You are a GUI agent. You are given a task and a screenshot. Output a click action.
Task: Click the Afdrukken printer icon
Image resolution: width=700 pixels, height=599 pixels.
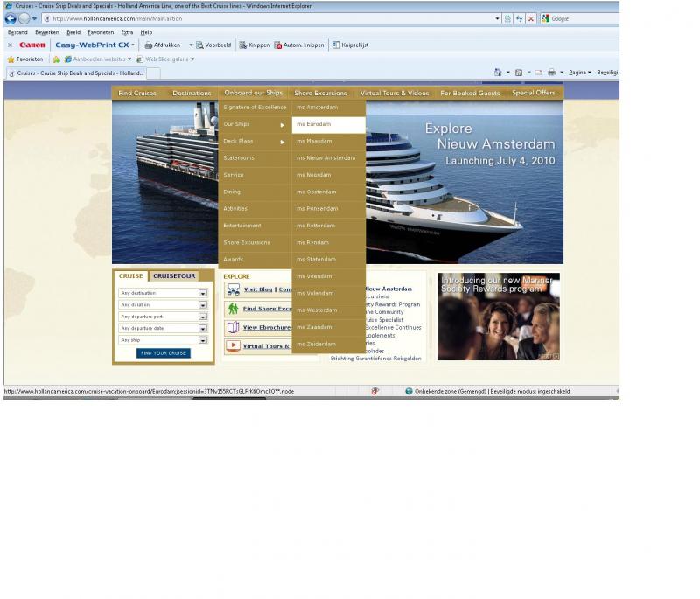(149, 45)
